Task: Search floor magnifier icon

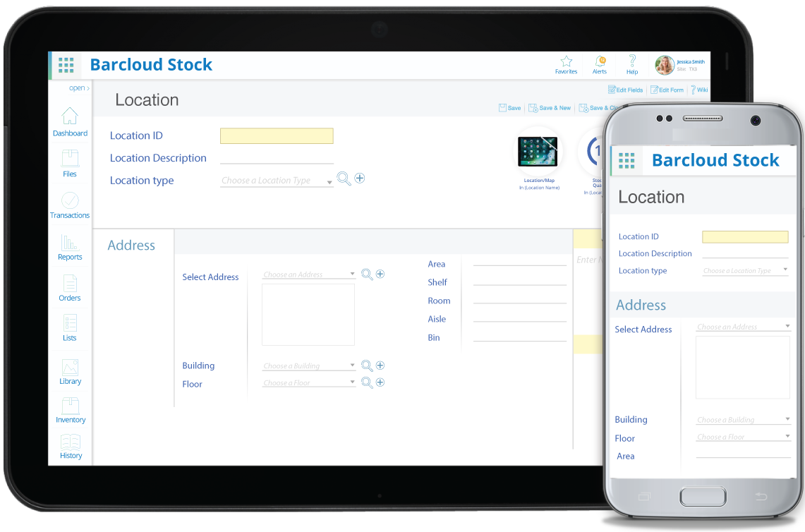Action: (x=367, y=382)
